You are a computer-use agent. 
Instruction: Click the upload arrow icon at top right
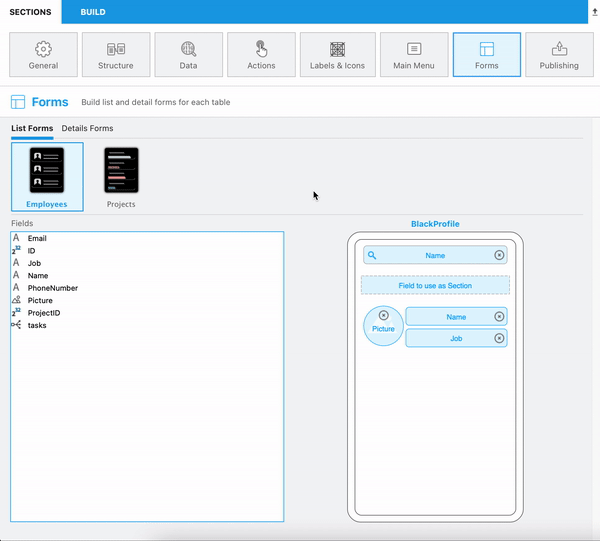click(595, 12)
